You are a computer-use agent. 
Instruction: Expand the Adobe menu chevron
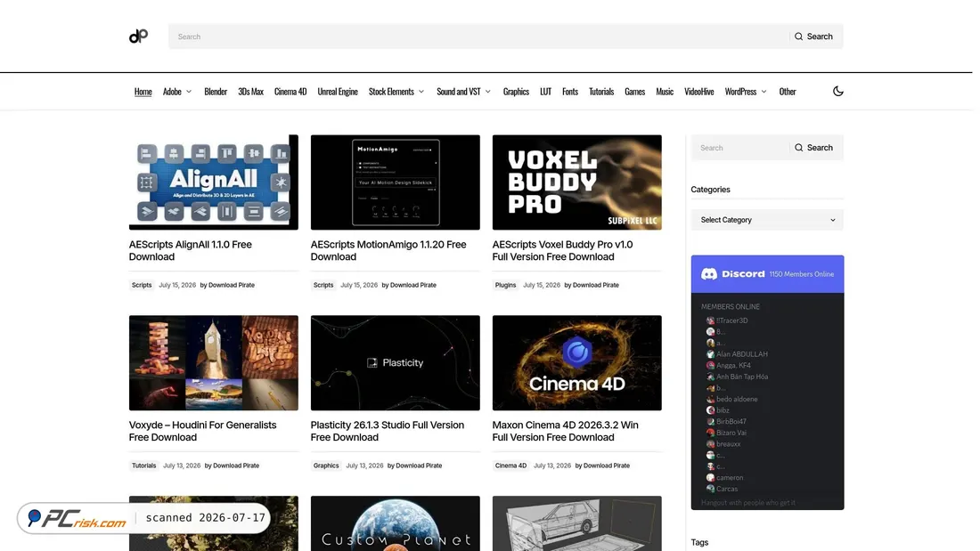189,92
